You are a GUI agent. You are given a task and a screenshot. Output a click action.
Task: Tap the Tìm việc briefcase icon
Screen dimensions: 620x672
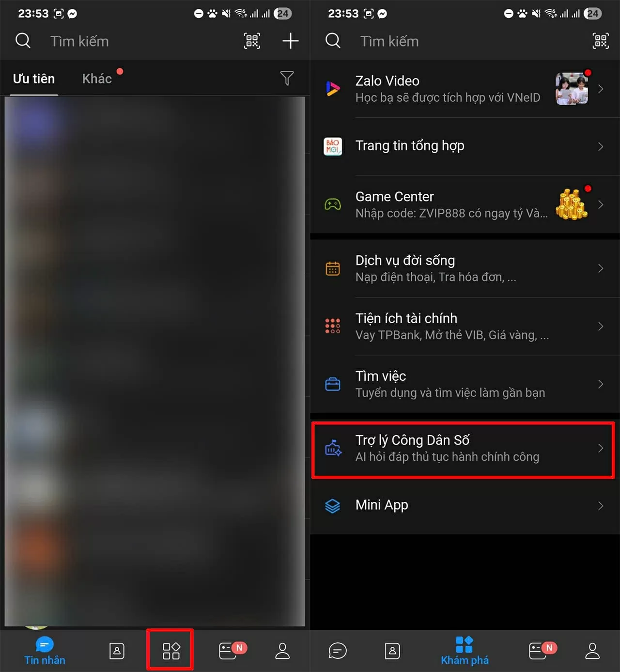coord(333,384)
